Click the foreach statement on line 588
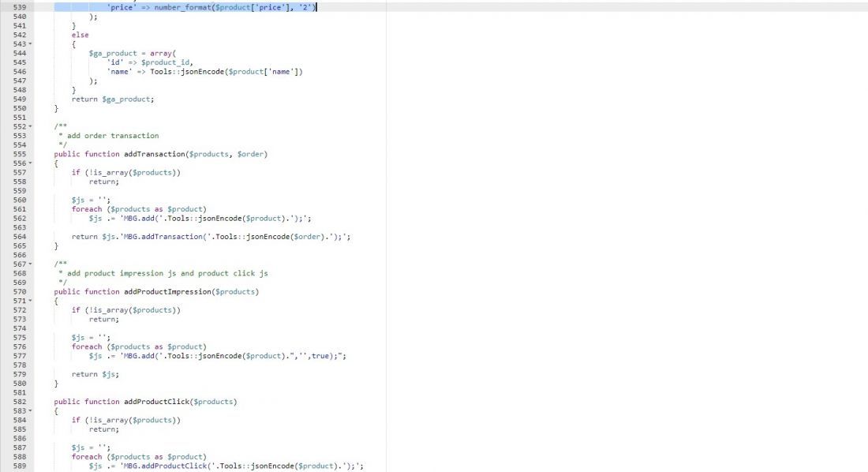Viewport: 868px width, 472px height. (138, 457)
